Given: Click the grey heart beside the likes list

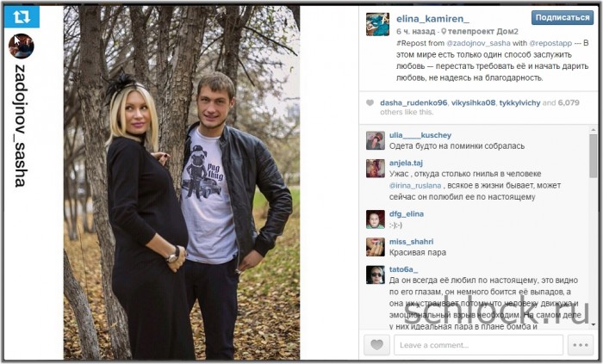Looking at the screenshot, I should point(370,102).
